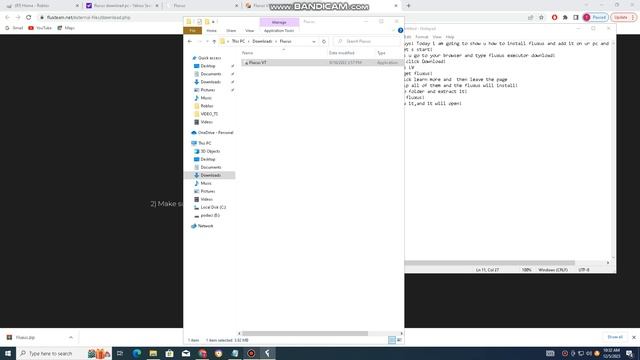This screenshot has width=640, height=360.
Task: Open Task View on taskbar
Action: pyautogui.click(x=120, y=353)
